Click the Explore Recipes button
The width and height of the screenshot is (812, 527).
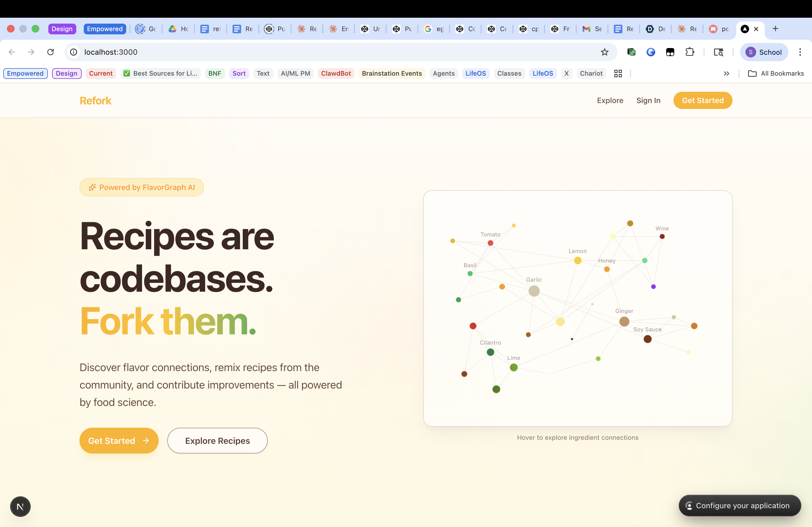pos(217,440)
